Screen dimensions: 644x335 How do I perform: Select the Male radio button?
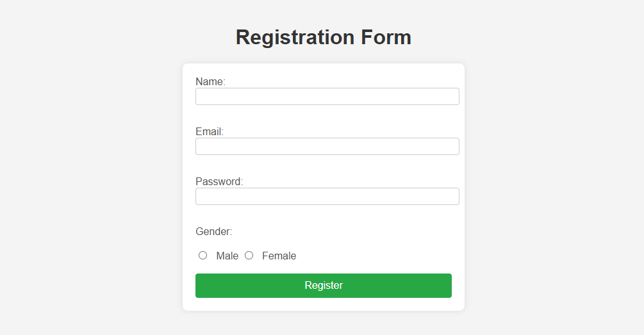pos(202,256)
